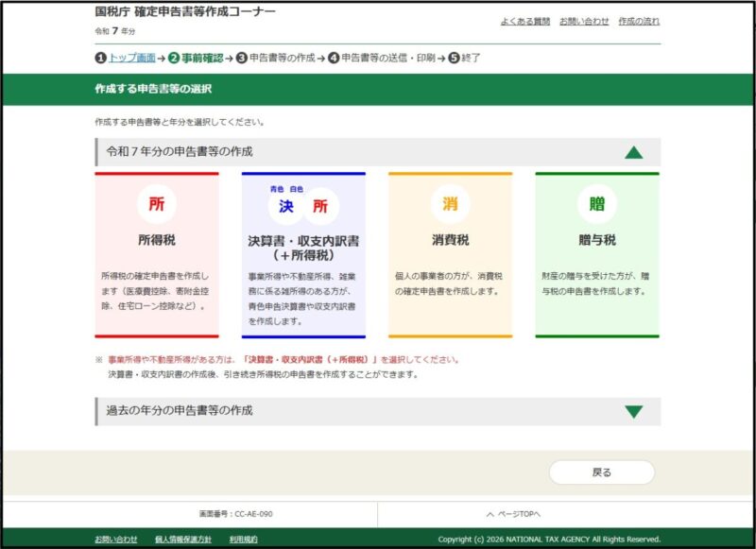Select the green 贈 gift tax icon

click(x=597, y=204)
